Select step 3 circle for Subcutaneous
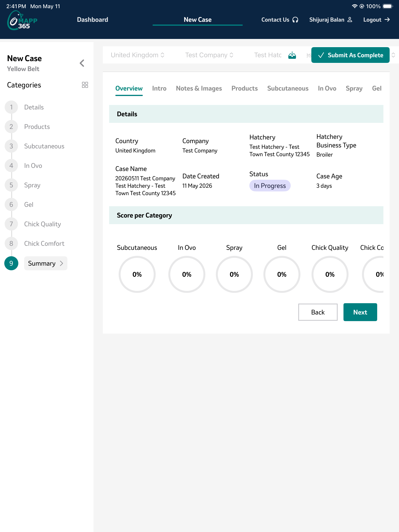 [x=11, y=146]
